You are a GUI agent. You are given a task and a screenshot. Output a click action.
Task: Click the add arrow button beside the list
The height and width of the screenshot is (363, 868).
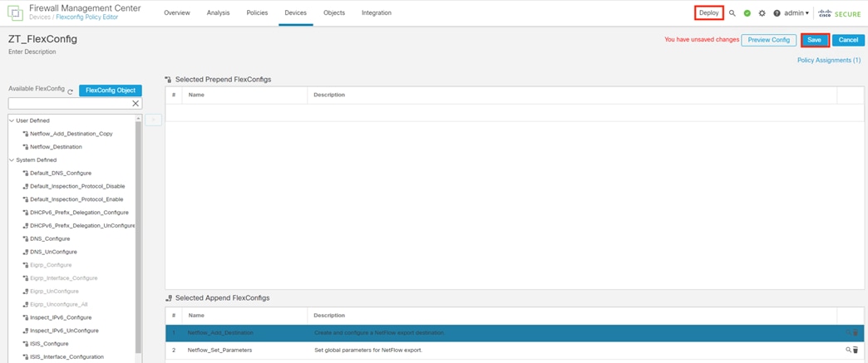click(x=153, y=120)
